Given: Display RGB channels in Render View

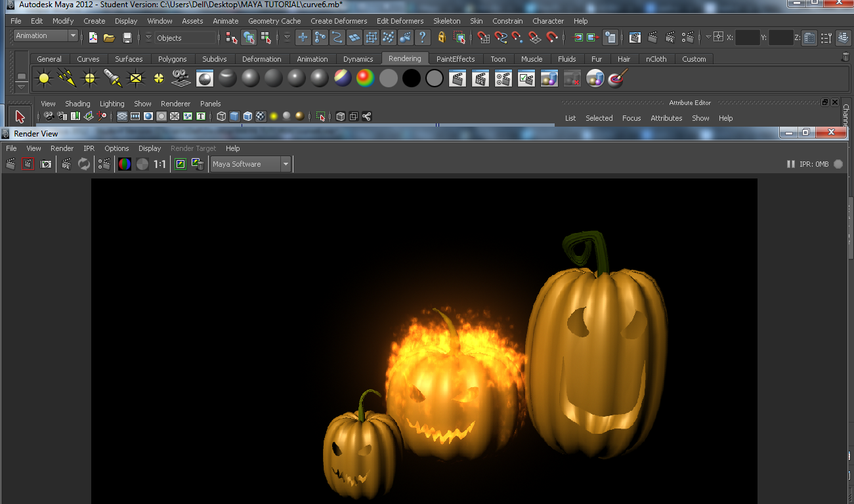Looking at the screenshot, I should pos(125,164).
